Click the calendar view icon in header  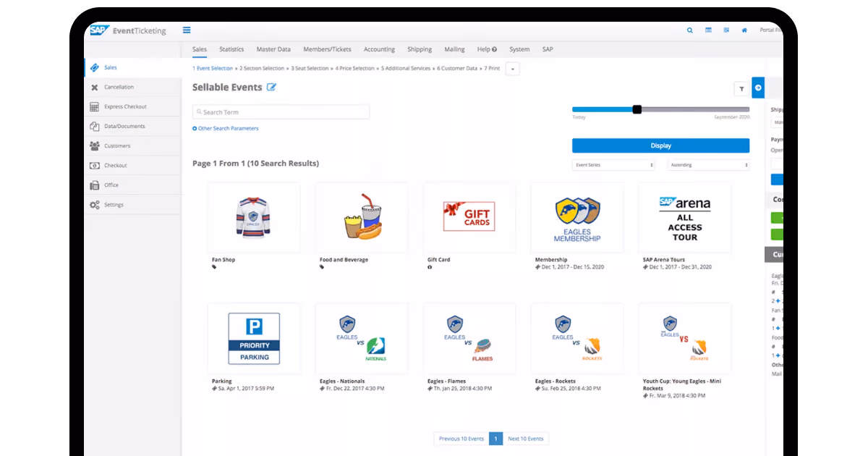pos(708,30)
